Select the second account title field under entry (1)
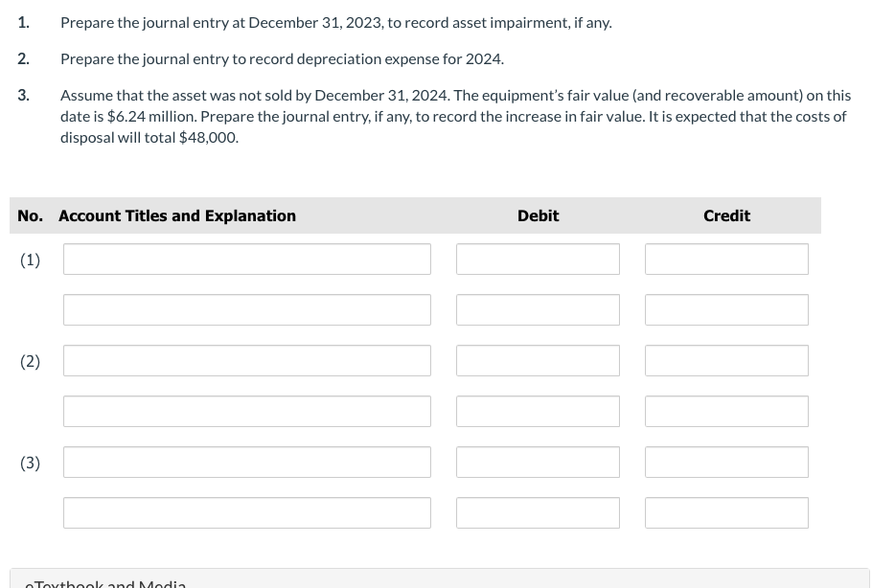The image size is (872, 588). click(x=246, y=309)
